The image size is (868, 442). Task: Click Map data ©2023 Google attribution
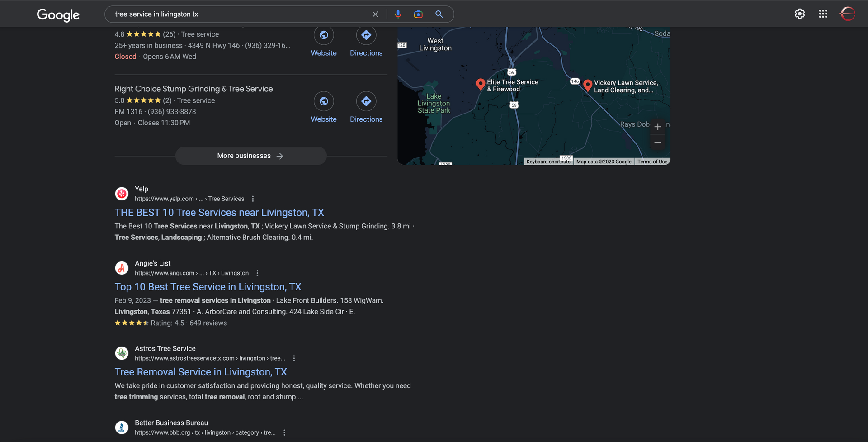pyautogui.click(x=604, y=162)
